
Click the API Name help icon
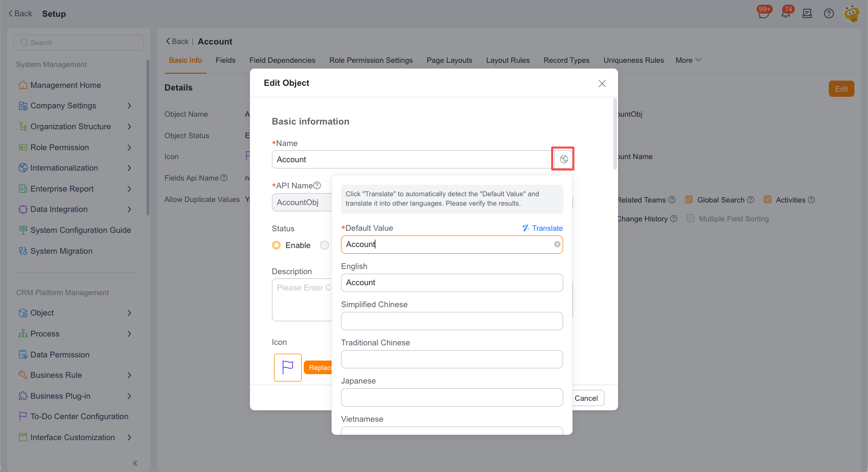pyautogui.click(x=317, y=185)
